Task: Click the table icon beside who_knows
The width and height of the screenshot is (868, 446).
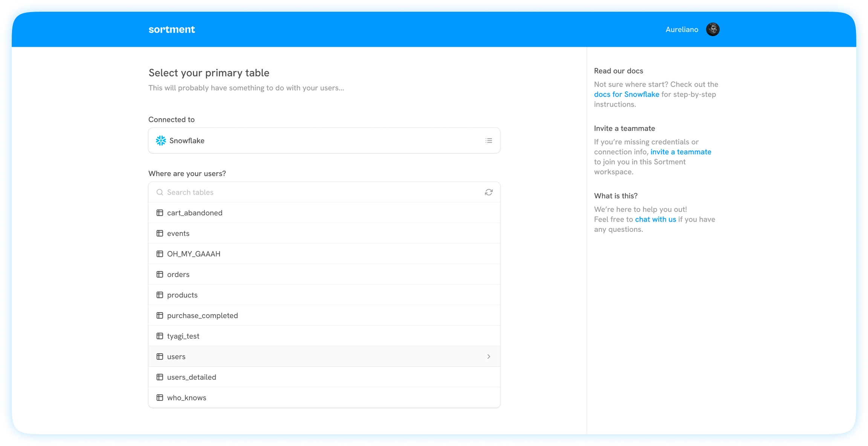Action: [x=160, y=397]
